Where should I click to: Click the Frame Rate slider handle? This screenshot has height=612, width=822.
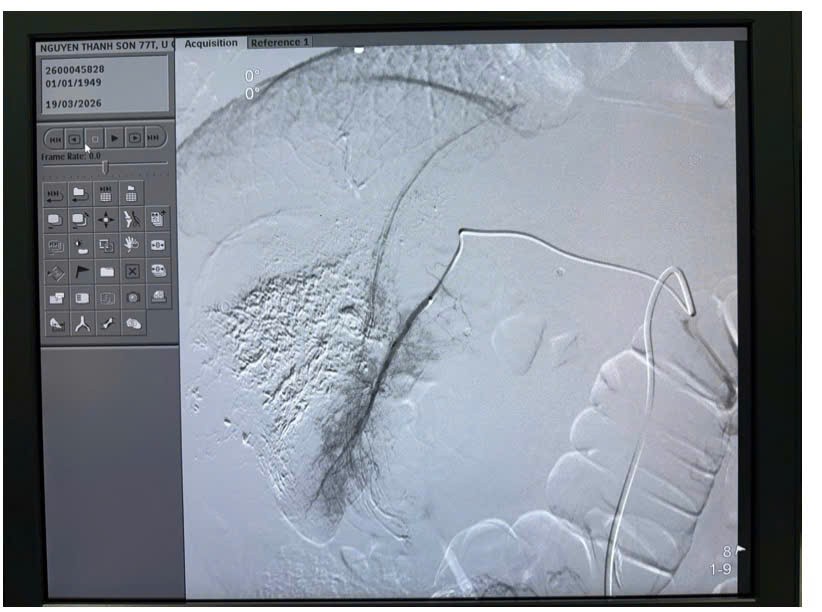(x=105, y=167)
